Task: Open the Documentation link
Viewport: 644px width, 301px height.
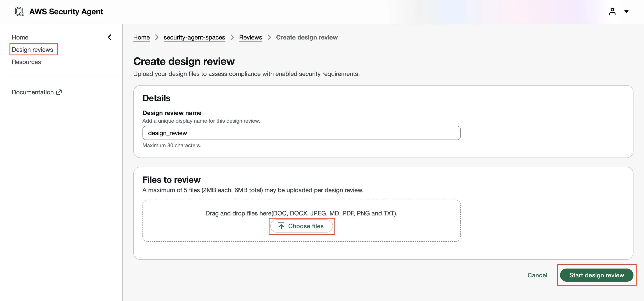Action: [33, 92]
